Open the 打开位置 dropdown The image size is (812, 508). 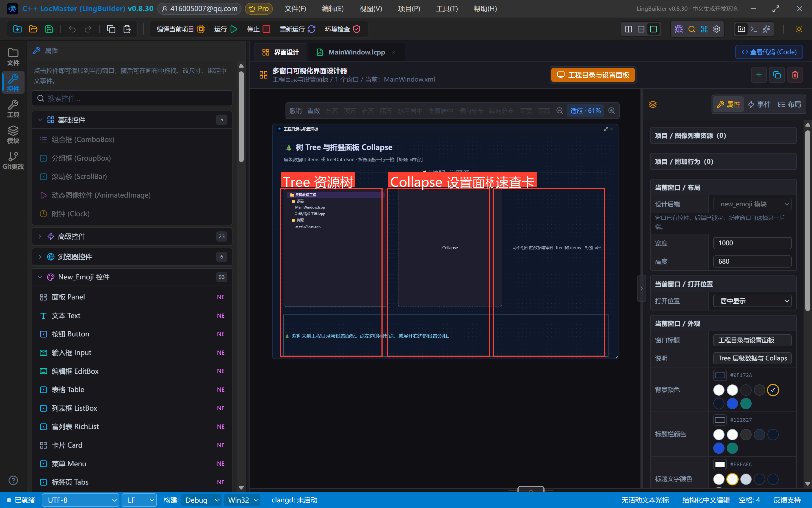pos(752,301)
